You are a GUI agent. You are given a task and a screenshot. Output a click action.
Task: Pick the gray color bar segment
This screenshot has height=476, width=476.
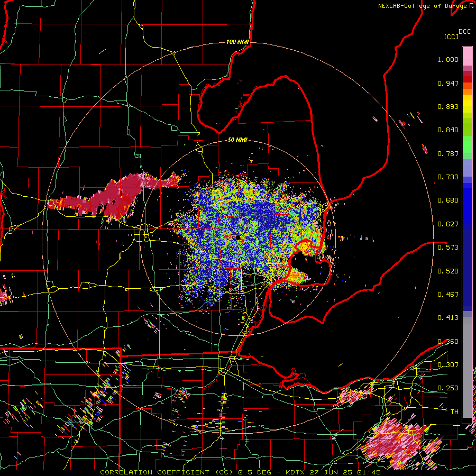pyautogui.click(x=467, y=368)
